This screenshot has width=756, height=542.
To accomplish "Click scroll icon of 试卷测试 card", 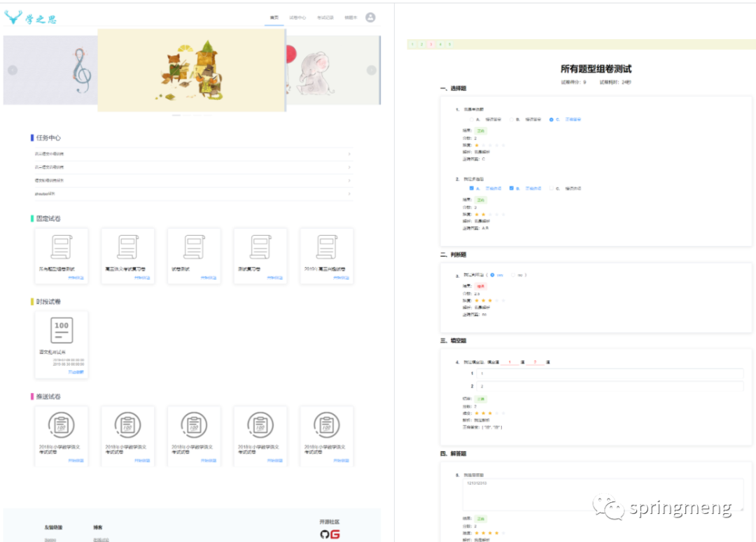I will pos(195,247).
